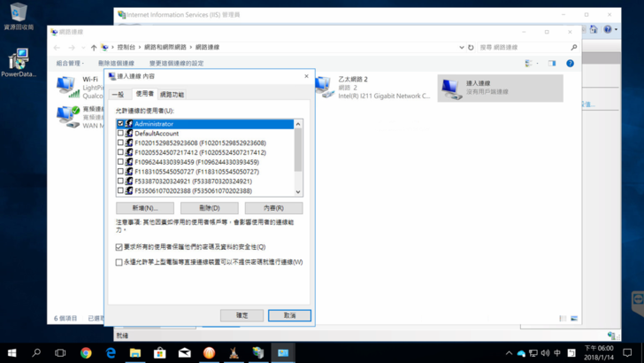644x363 pixels.
Task: Open the Mail app on taskbar
Action: pos(184,352)
